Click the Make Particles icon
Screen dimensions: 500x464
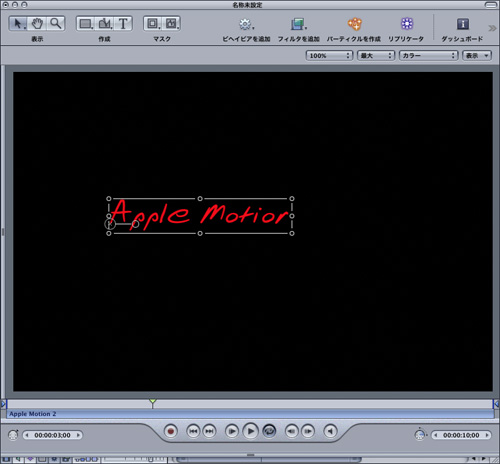tap(354, 24)
